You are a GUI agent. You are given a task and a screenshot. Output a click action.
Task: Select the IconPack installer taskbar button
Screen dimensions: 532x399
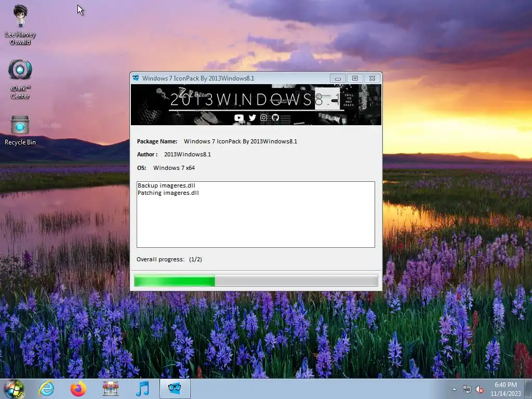[x=175, y=389]
